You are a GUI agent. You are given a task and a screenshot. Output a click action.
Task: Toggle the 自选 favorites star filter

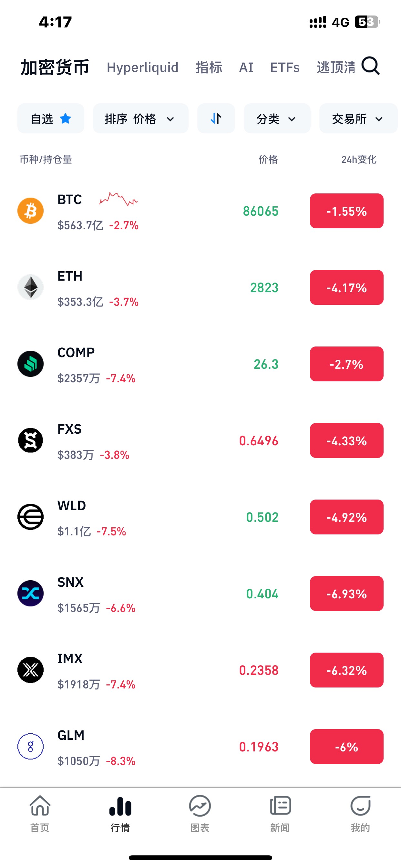(x=51, y=119)
